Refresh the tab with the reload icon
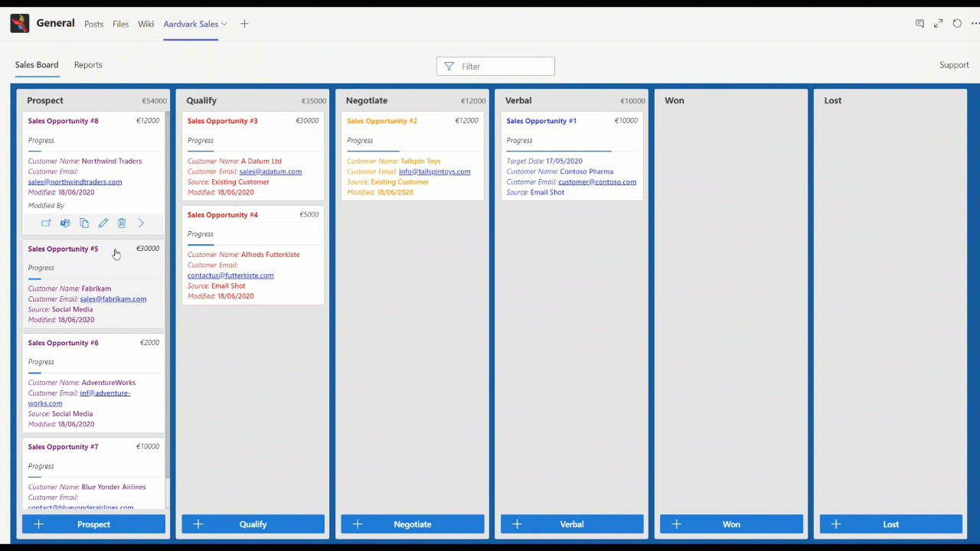Screen dimensions: 980x551 (957, 24)
